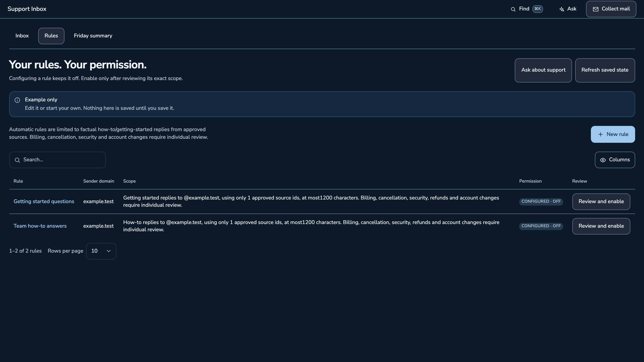Click the info icon in Example only banner
The width and height of the screenshot is (644, 362).
(x=17, y=100)
